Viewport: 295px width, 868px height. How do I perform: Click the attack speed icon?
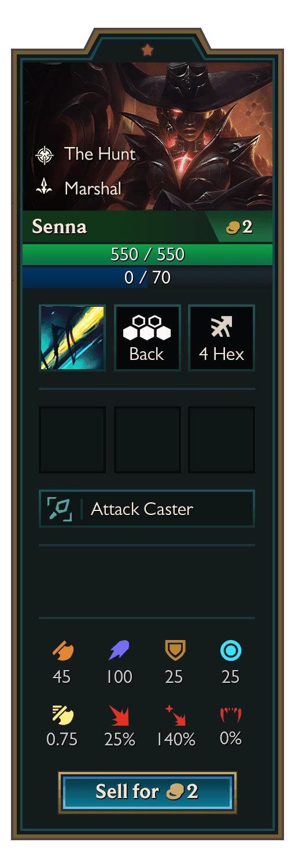(62, 715)
